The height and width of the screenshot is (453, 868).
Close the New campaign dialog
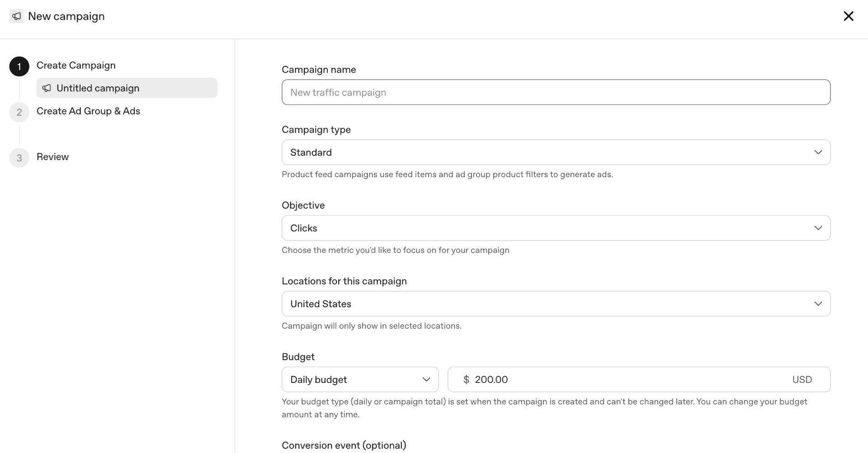click(848, 16)
